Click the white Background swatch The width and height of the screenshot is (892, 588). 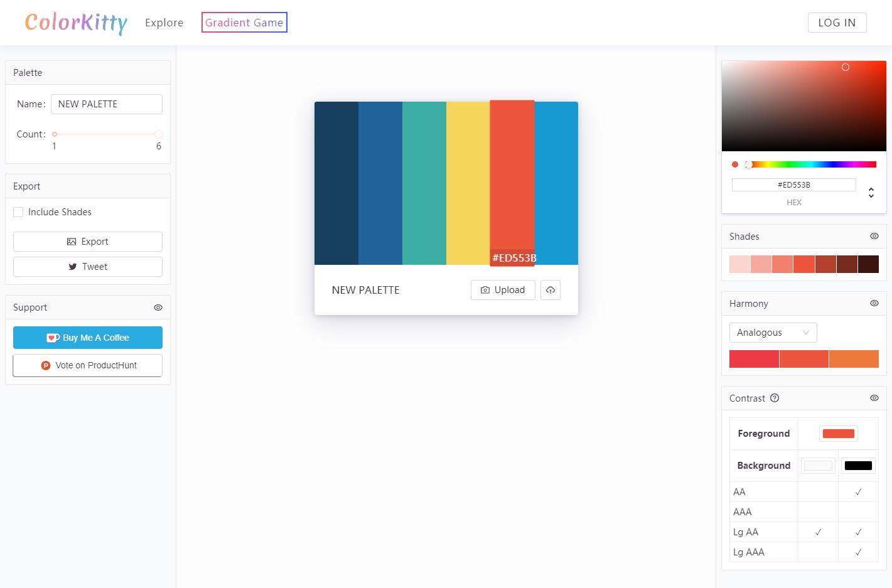(818, 466)
